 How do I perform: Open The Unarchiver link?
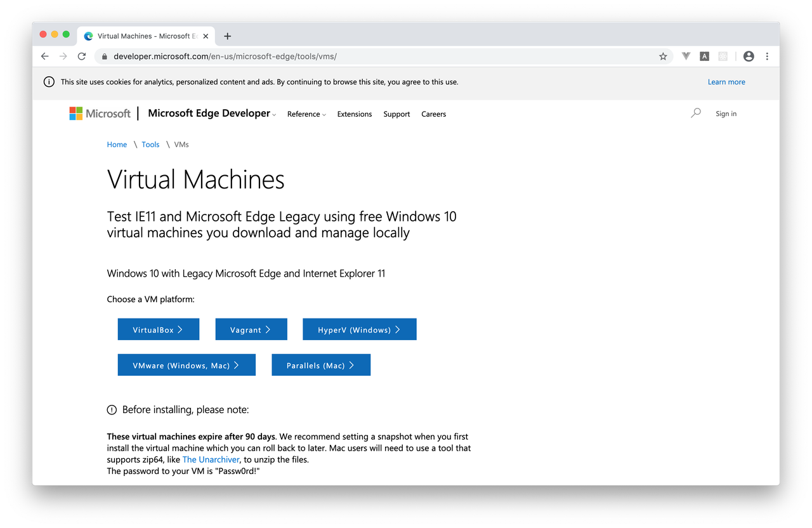point(211,459)
